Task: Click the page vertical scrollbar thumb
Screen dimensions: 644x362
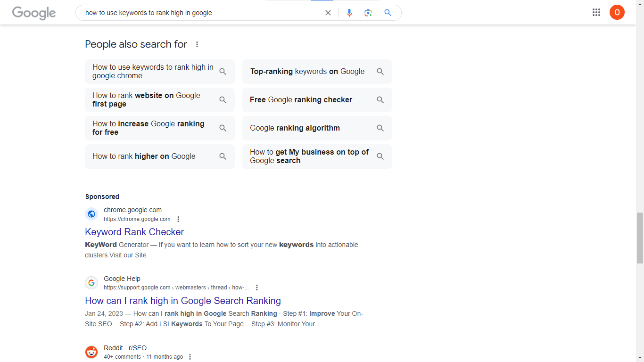Action: click(640, 238)
